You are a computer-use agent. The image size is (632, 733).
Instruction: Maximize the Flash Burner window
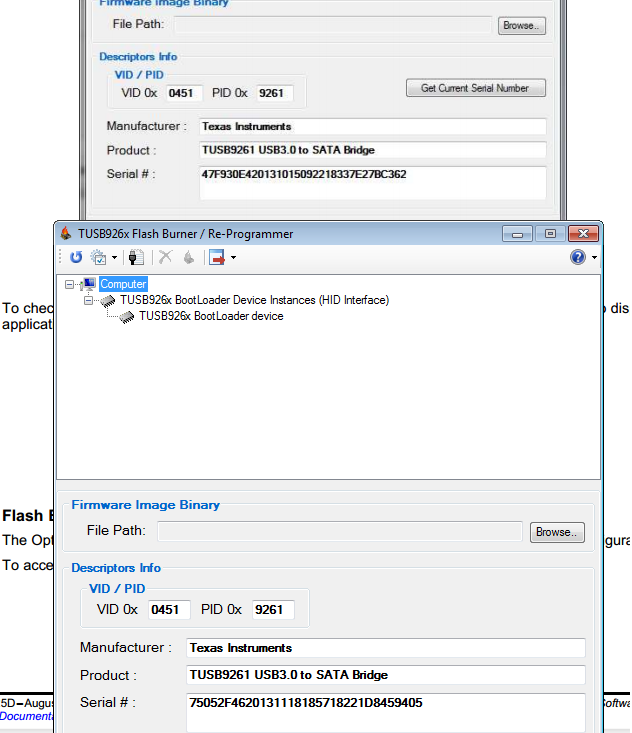[550, 233]
